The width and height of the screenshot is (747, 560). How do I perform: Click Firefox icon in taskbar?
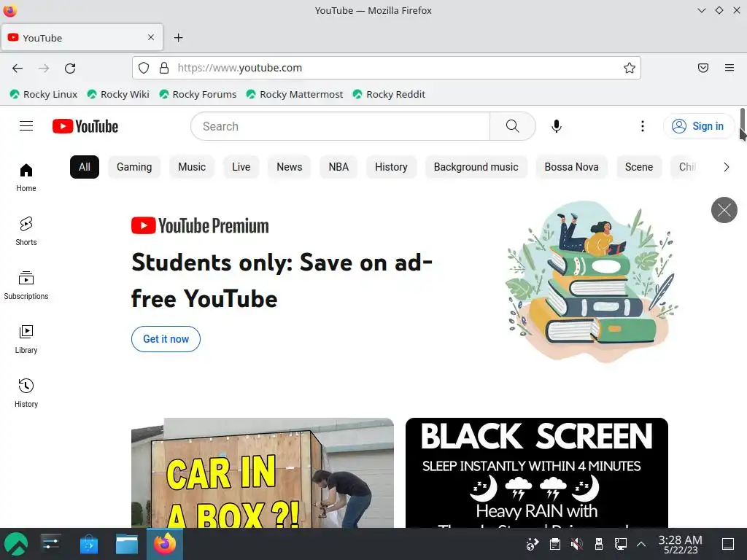coord(165,544)
